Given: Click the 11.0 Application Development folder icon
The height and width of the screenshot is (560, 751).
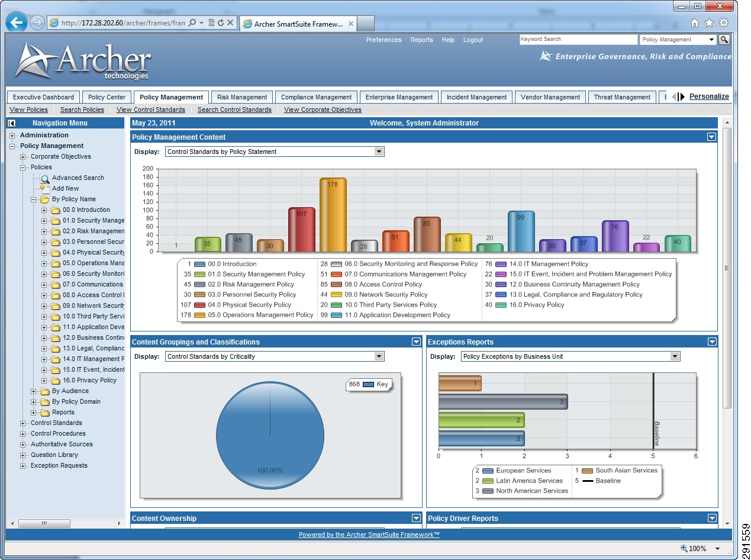Looking at the screenshot, I should [x=56, y=327].
